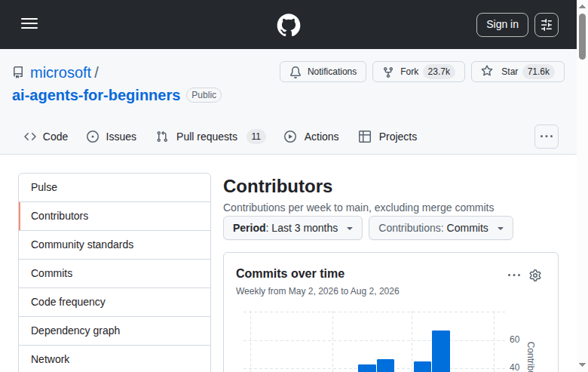Open the Projects tab
Screen dimensions: 588x372
pos(387,137)
